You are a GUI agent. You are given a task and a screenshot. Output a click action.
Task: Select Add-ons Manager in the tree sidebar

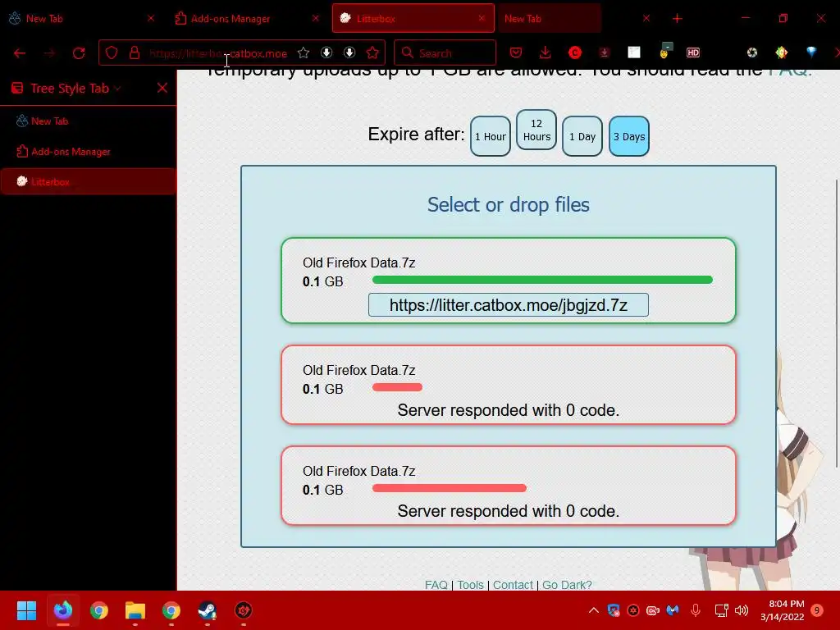pos(89,152)
